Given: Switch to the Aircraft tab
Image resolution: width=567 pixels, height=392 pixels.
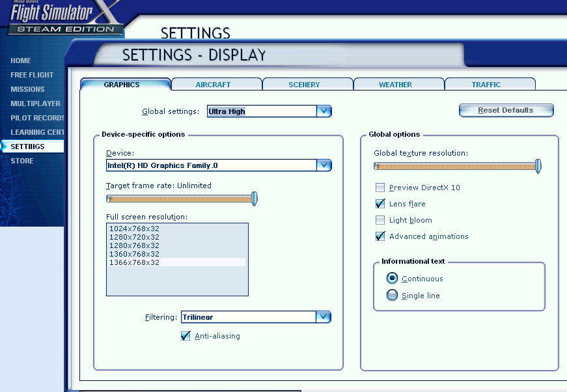Looking at the screenshot, I should point(213,85).
